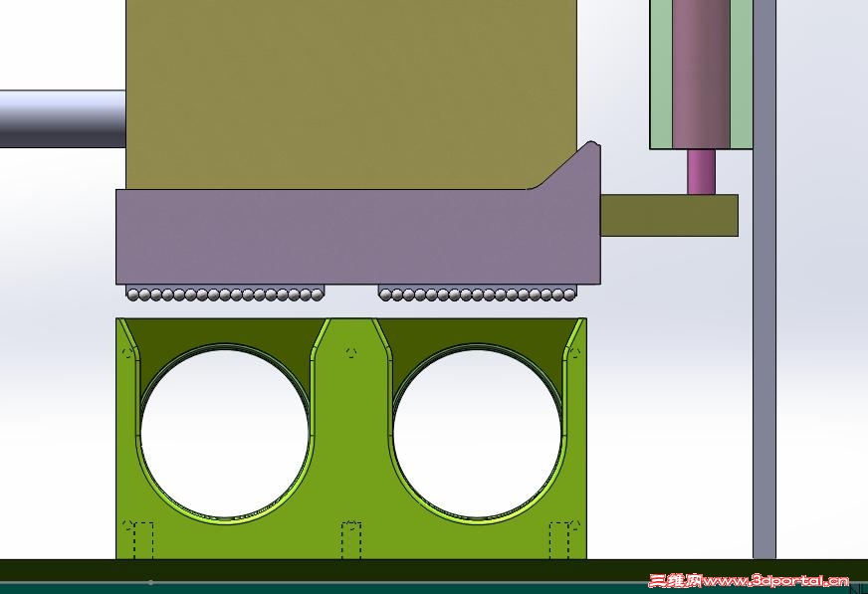Pick the right dashed hidden screw hole in the bracket

click(559, 540)
